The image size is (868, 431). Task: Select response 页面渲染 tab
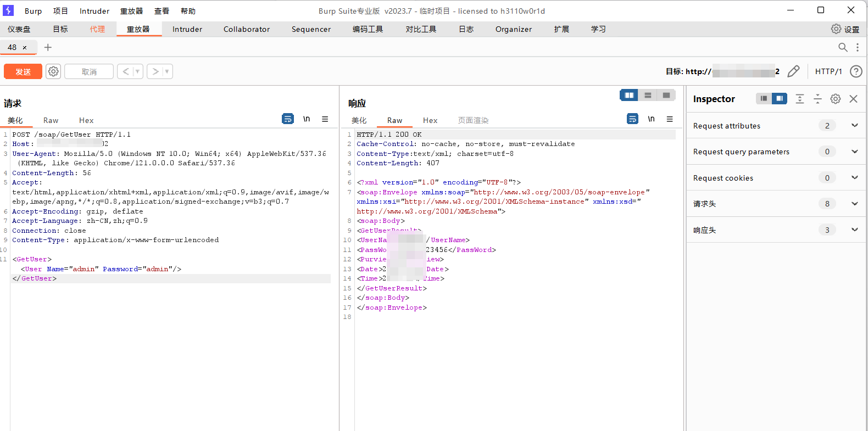(x=473, y=120)
